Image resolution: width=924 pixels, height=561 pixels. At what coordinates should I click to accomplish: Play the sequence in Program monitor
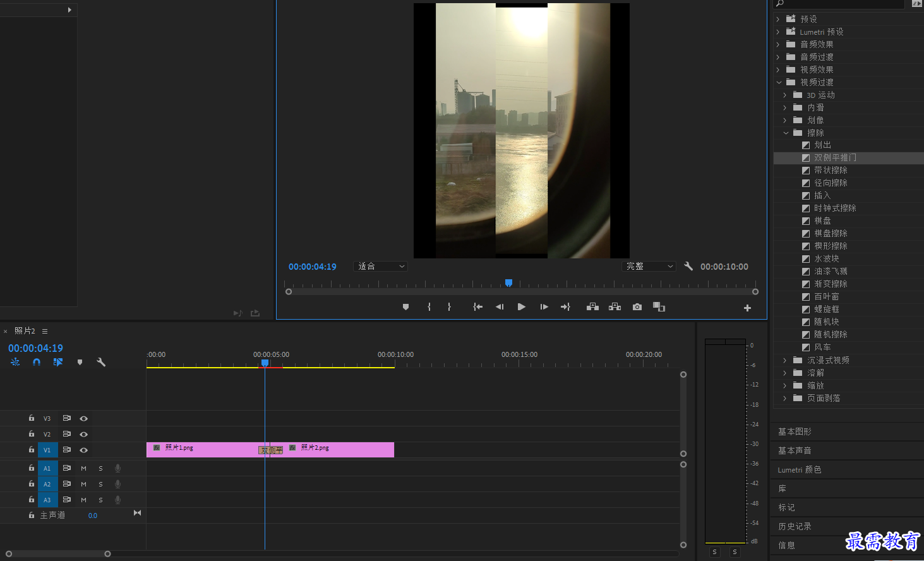click(521, 307)
